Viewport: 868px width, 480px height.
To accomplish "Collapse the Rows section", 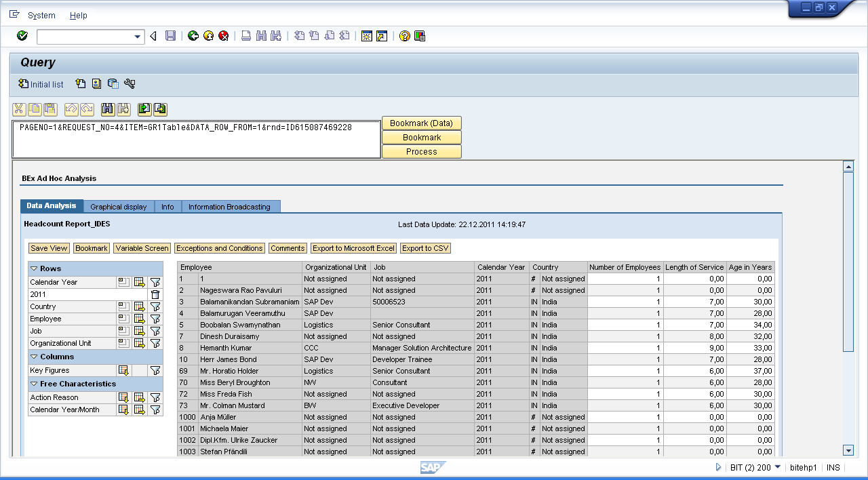I will click(34, 268).
